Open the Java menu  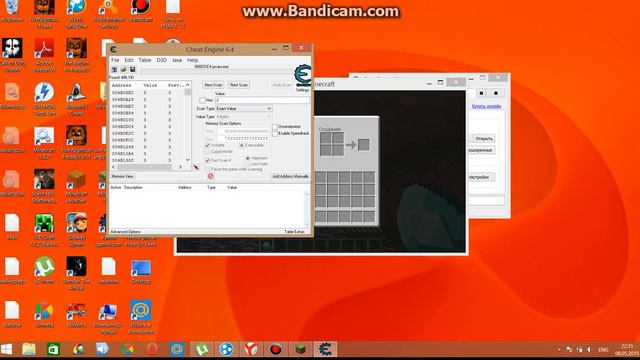(177, 60)
